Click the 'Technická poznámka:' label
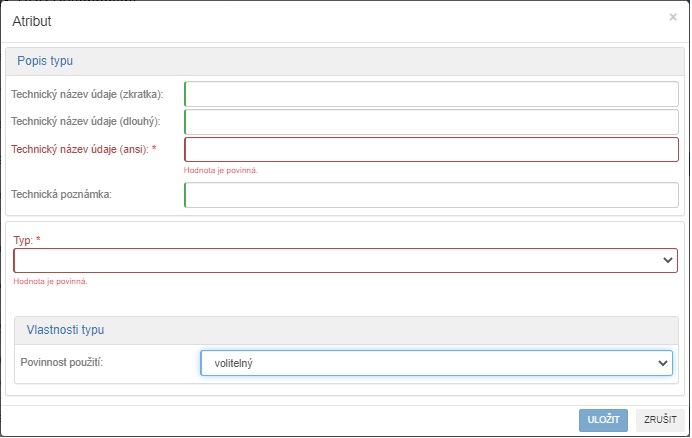 pos(62,195)
